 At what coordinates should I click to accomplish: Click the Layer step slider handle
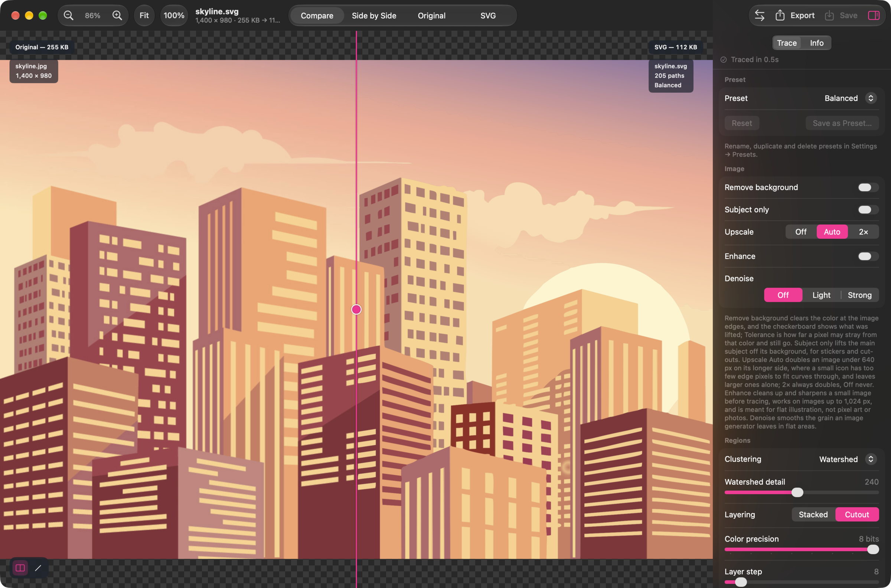[x=741, y=582]
